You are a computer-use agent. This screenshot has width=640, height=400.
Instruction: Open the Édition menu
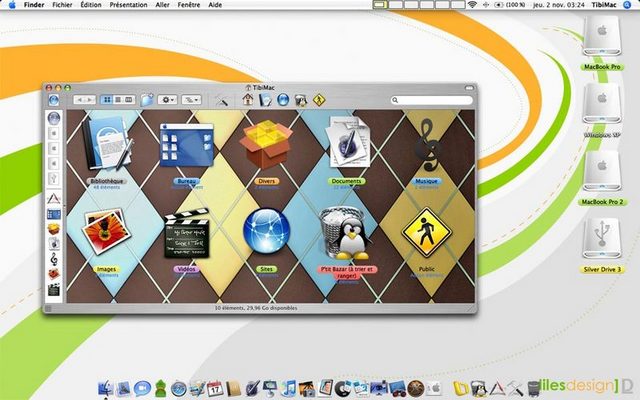tap(91, 5)
